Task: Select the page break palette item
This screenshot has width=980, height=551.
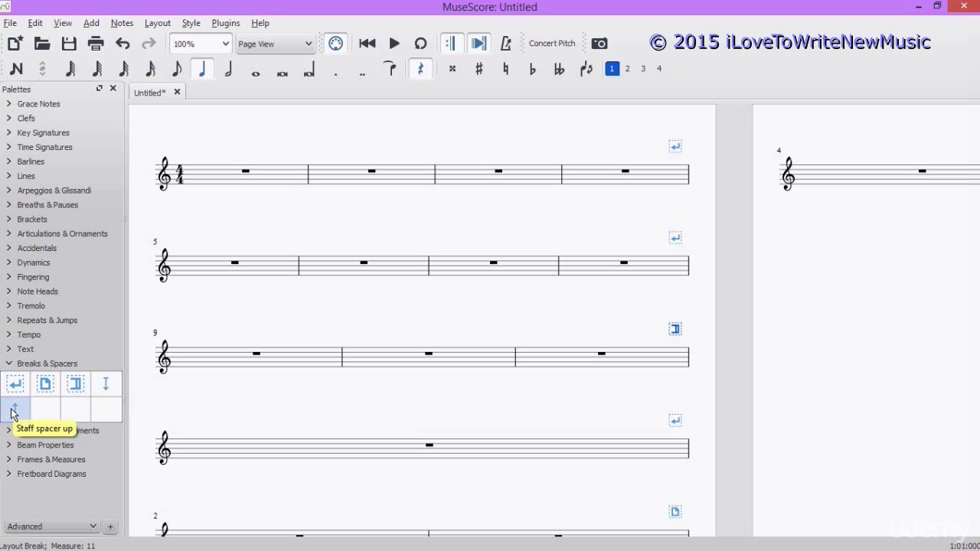Action: pyautogui.click(x=45, y=384)
